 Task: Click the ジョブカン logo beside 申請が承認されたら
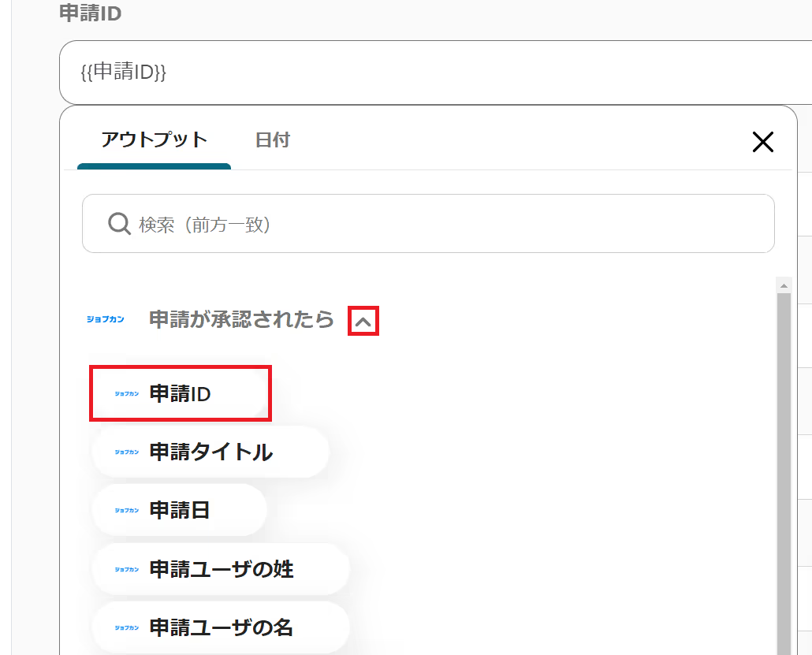click(106, 319)
